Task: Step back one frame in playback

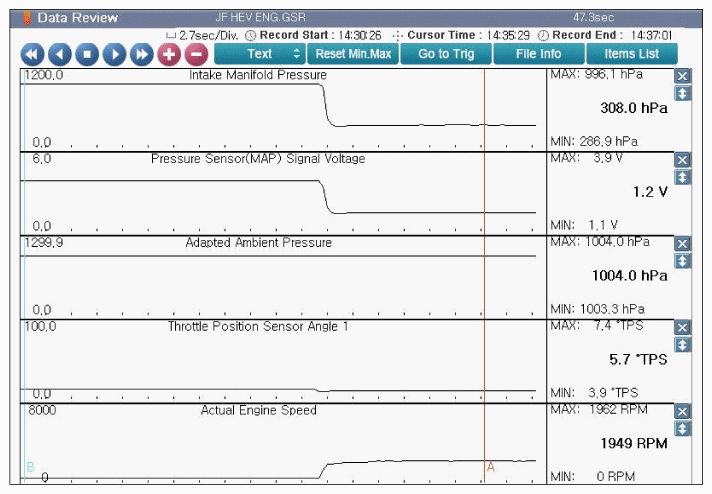Action: tap(60, 54)
